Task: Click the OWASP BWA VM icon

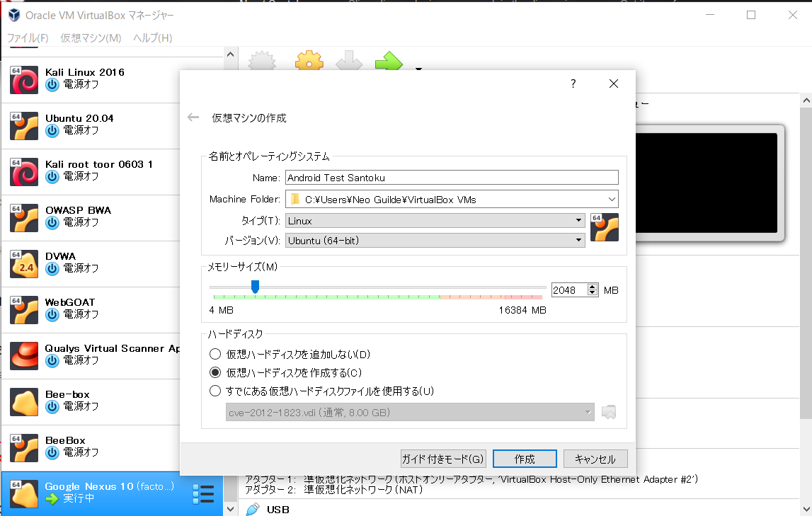Action: 24,218
